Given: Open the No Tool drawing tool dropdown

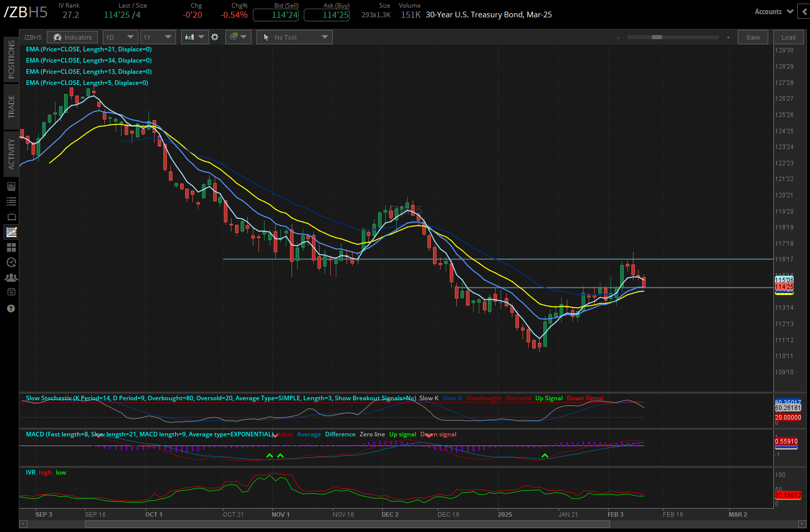Looking at the screenshot, I should [295, 37].
